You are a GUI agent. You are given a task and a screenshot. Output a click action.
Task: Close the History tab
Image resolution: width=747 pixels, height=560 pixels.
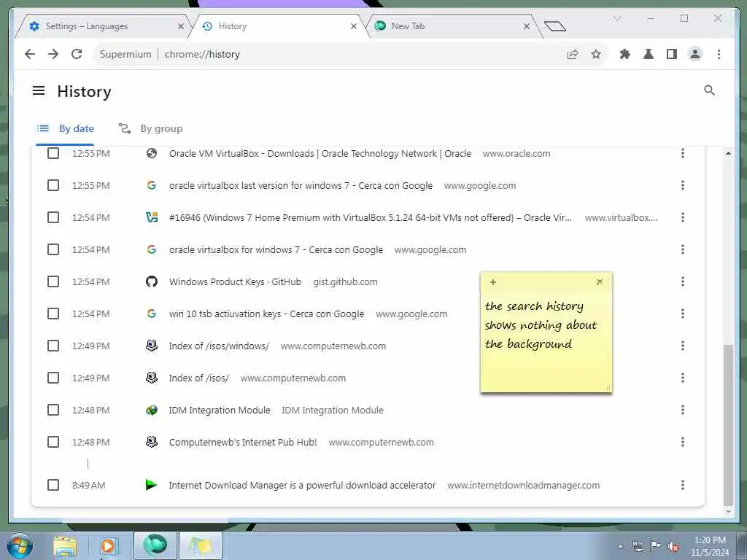pos(354,26)
